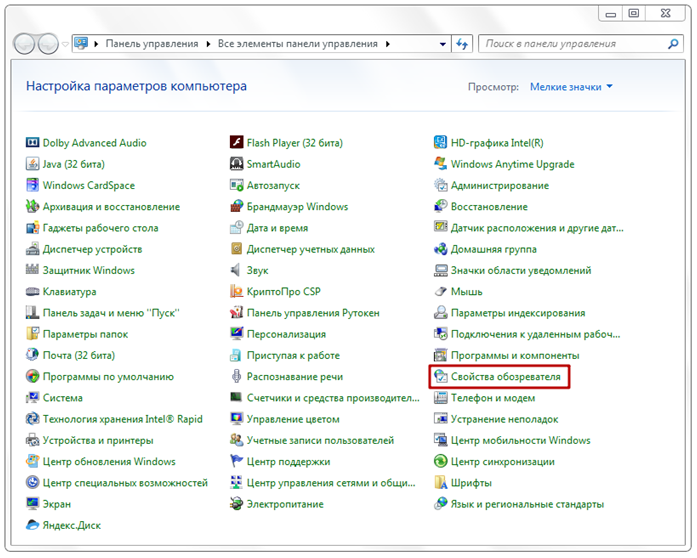
Task: Open the Мышь icon
Action: [x=441, y=291]
